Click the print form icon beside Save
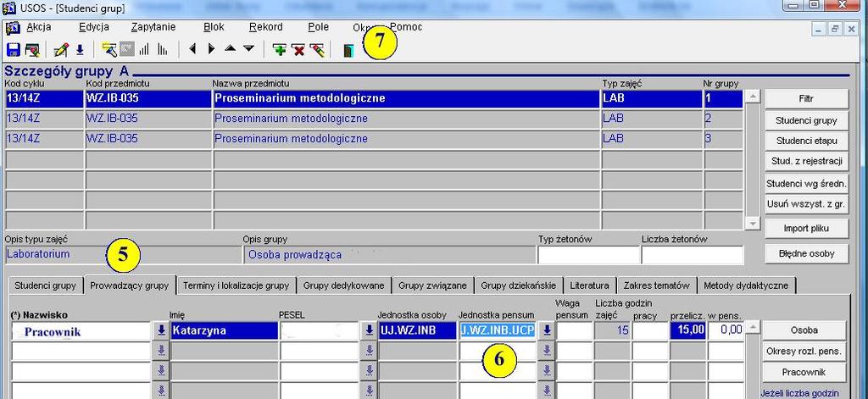The image size is (868, 399). pos(32,50)
